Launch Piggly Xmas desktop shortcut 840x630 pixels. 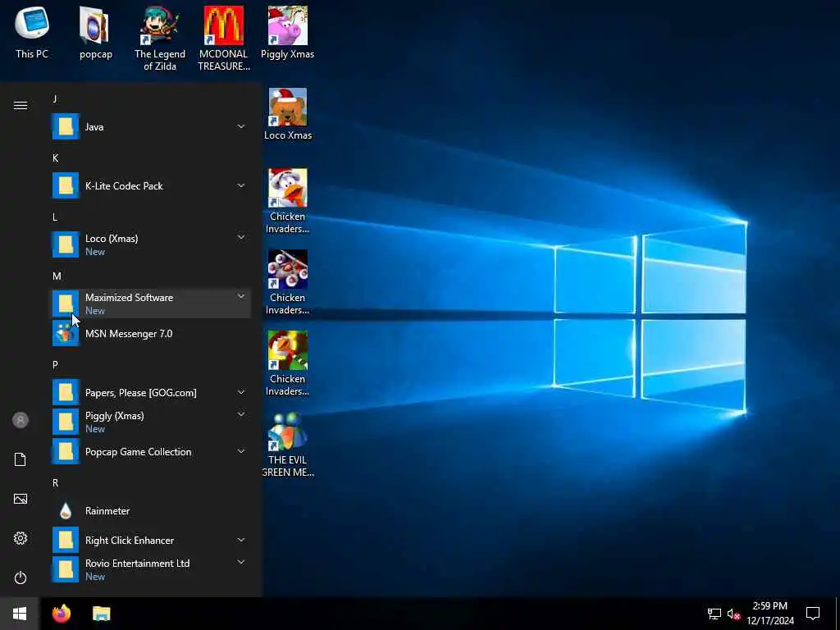pyautogui.click(x=288, y=32)
